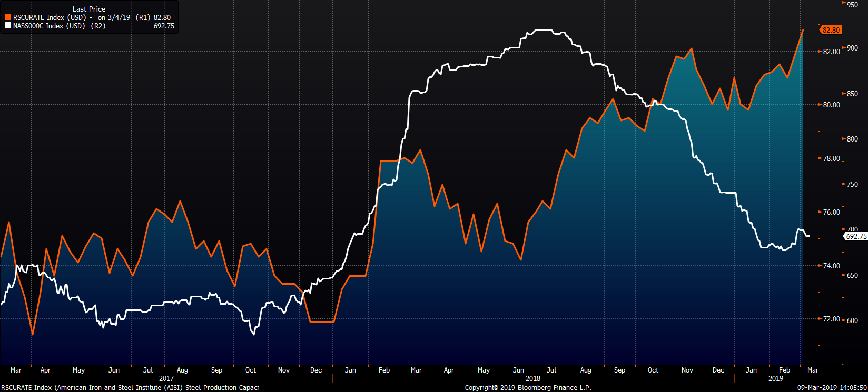Click the Aug 2018 month label
Screen dimensions: 868x392
pos(585,370)
